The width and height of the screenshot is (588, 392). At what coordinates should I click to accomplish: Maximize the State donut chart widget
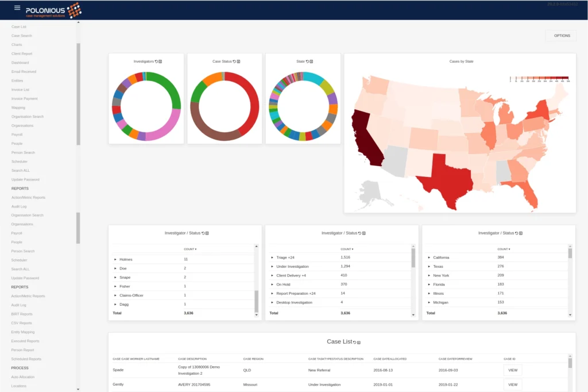click(x=312, y=62)
